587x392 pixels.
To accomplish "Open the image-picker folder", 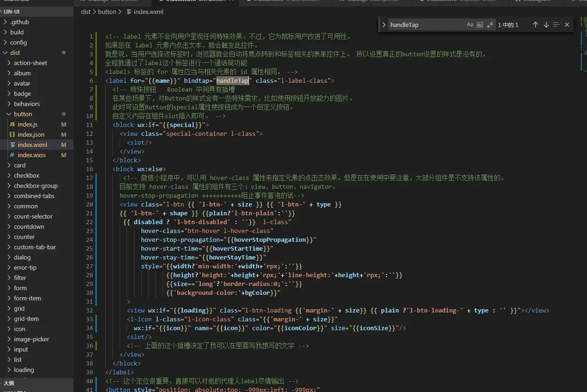I will pos(37,339).
